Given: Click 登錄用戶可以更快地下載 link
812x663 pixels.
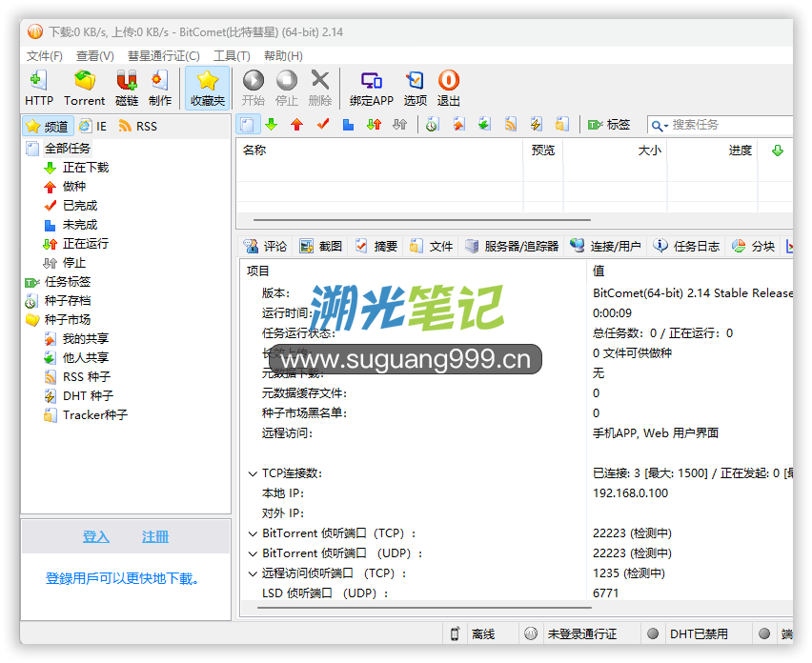Looking at the screenshot, I should [123, 578].
